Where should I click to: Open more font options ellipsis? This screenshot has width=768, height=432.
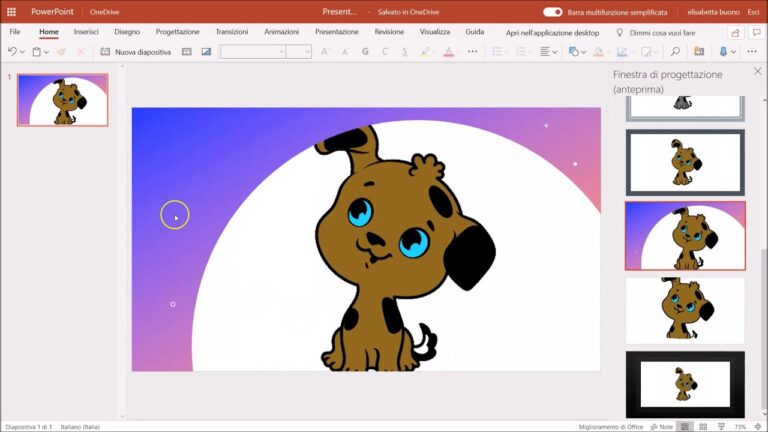(x=473, y=51)
